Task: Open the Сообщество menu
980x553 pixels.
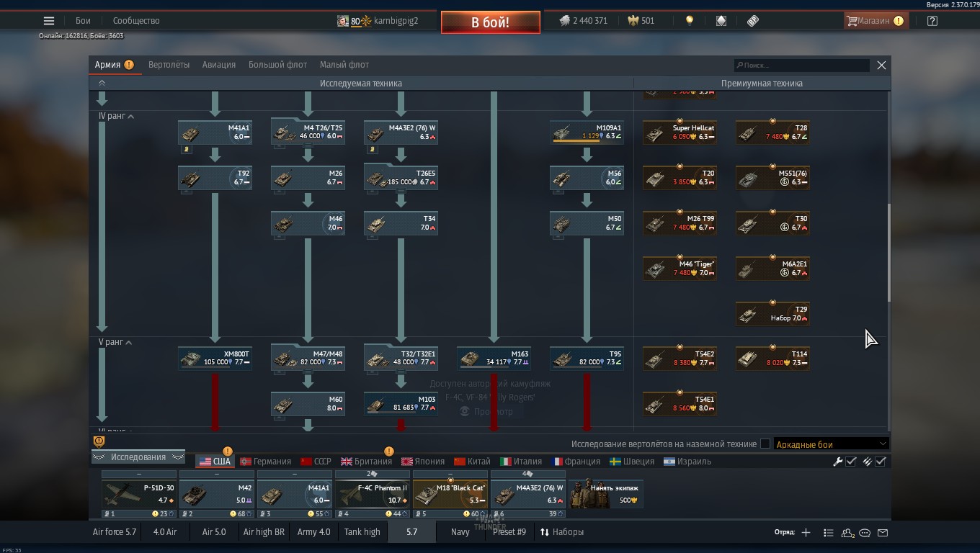Action: point(136,21)
